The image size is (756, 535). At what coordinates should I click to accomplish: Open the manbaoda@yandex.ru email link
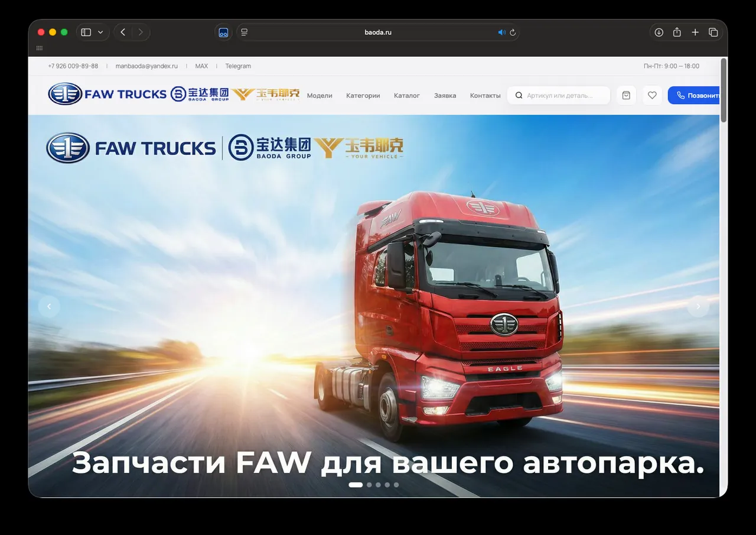click(146, 66)
